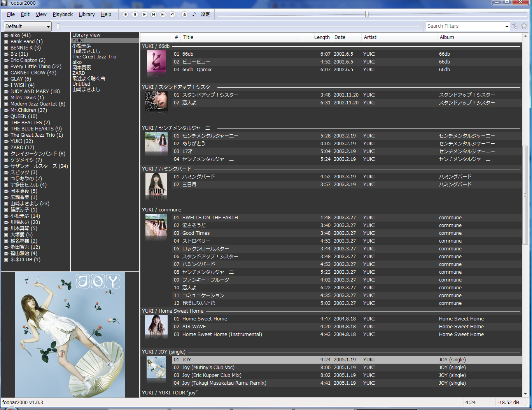Select the YUKI playlist
This screenshot has width=532, height=410.
[x=105, y=40]
